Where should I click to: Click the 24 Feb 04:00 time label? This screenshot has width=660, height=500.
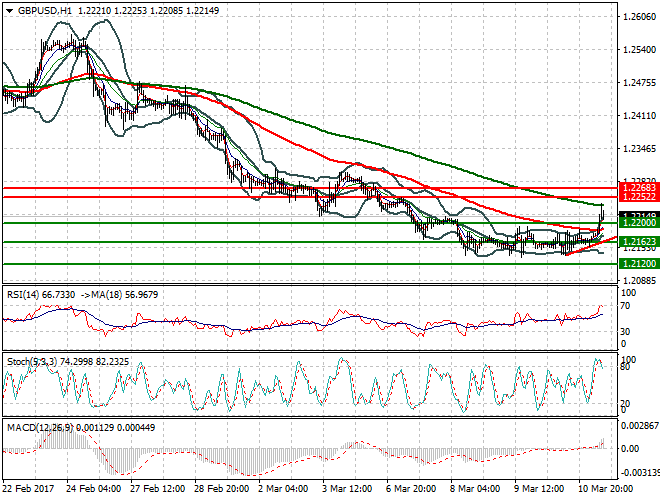93,489
